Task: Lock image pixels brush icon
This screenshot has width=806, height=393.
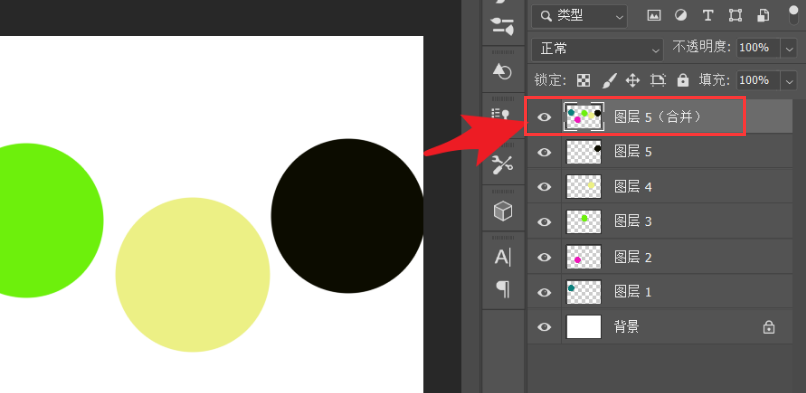Action: [x=609, y=80]
